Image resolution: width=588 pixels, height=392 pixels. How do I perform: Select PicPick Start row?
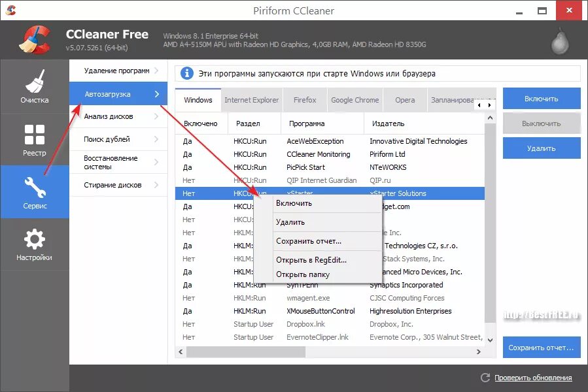coord(330,167)
